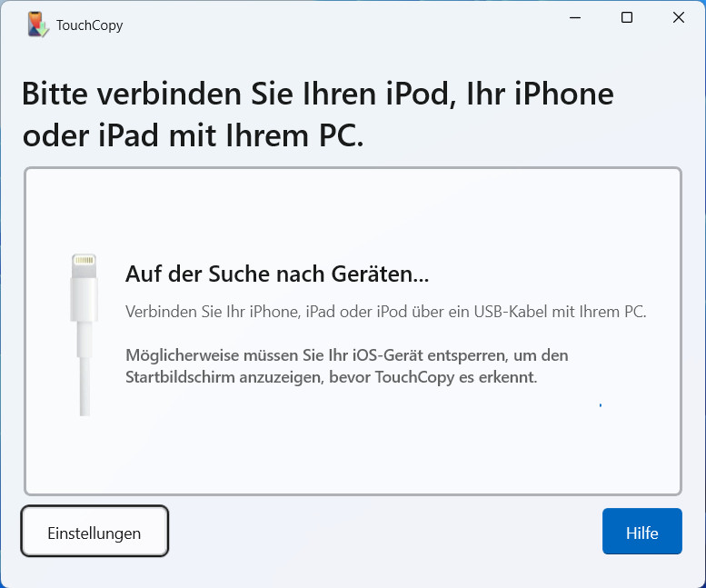The width and height of the screenshot is (706, 588).
Task: Open the Einstellungen settings button
Action: click(94, 532)
